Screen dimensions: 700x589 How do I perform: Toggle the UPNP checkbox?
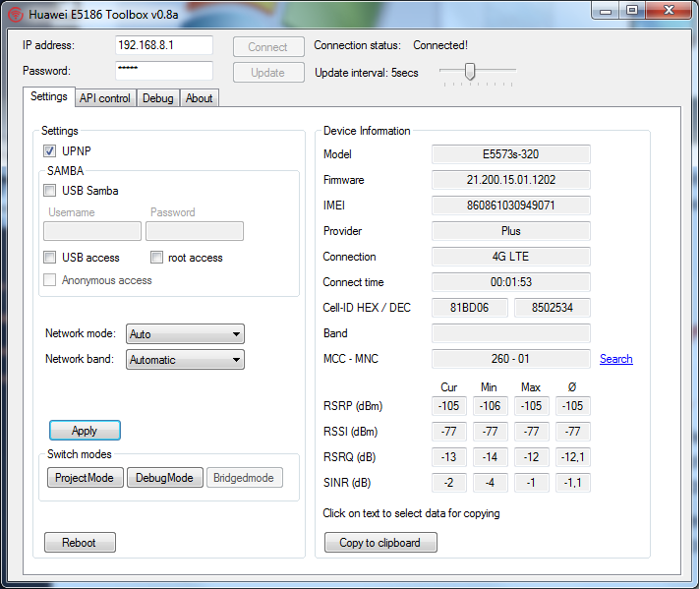point(49,150)
